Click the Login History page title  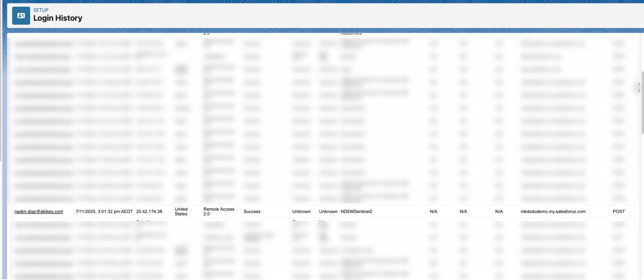point(58,18)
